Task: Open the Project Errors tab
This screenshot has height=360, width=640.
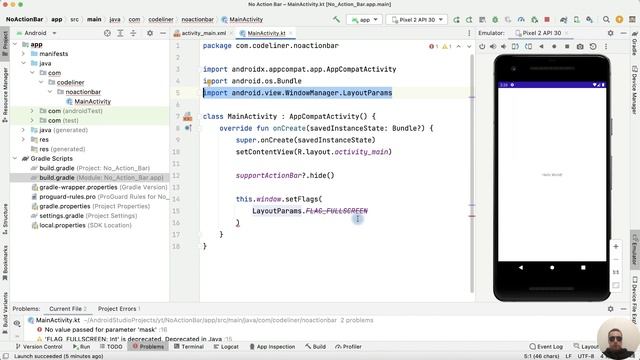Action: [x=119, y=309]
